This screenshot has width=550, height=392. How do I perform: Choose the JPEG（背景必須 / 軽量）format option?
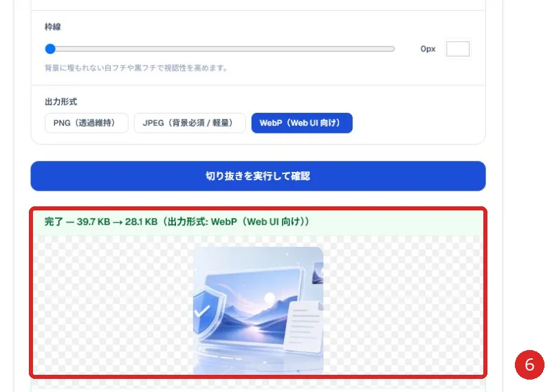[x=190, y=123]
